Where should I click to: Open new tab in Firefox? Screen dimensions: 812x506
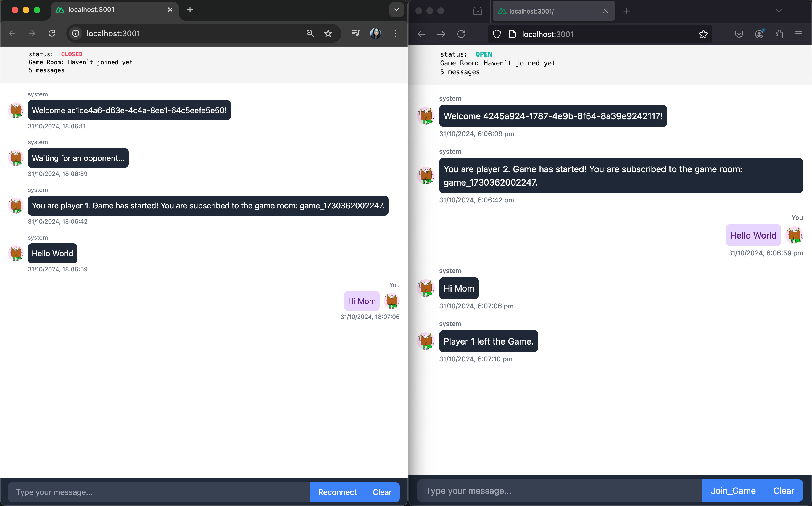tap(627, 11)
